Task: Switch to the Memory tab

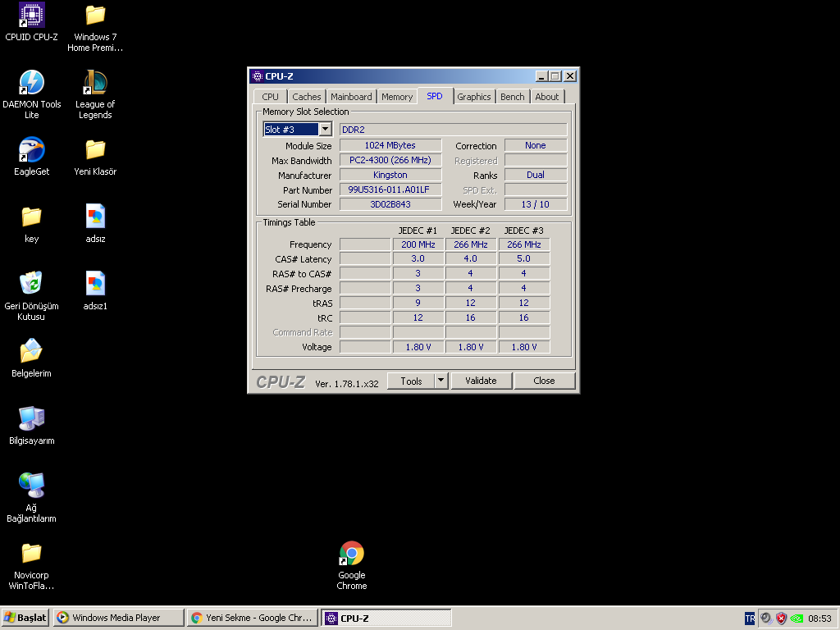Action: tap(397, 97)
